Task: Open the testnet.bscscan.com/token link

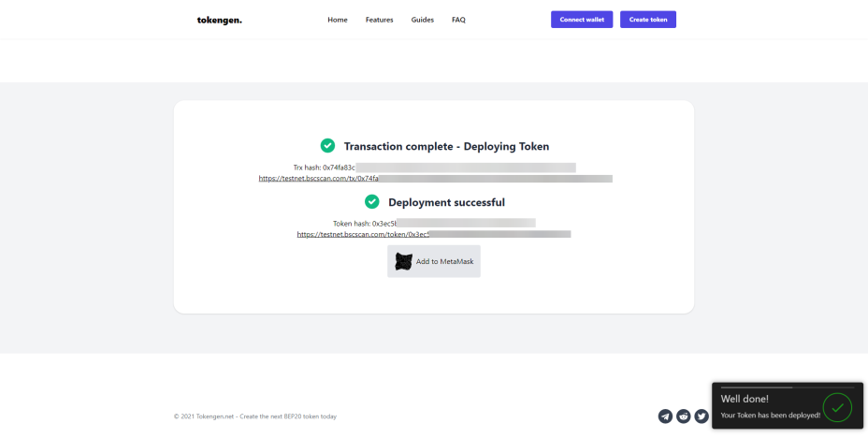Action: click(434, 234)
